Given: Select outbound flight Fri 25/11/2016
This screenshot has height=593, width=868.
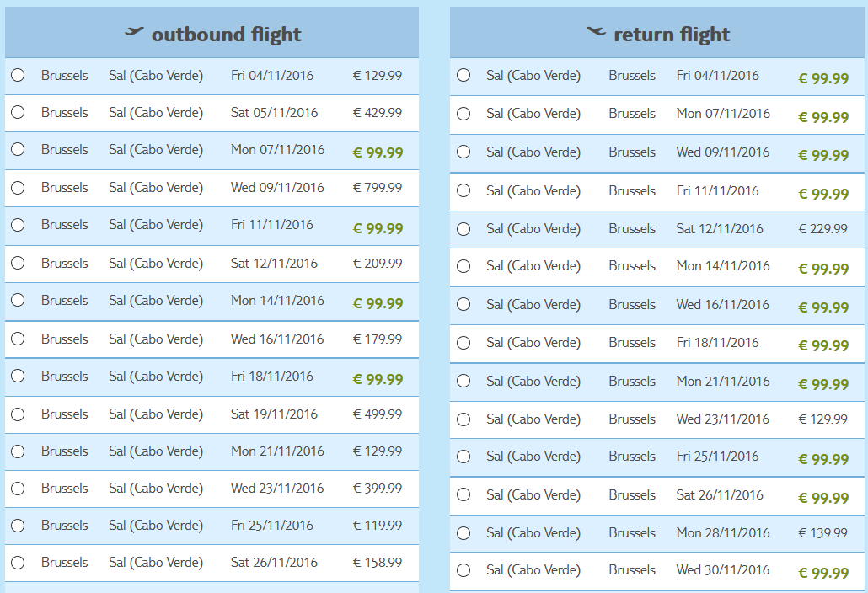Looking at the screenshot, I should (x=18, y=525).
